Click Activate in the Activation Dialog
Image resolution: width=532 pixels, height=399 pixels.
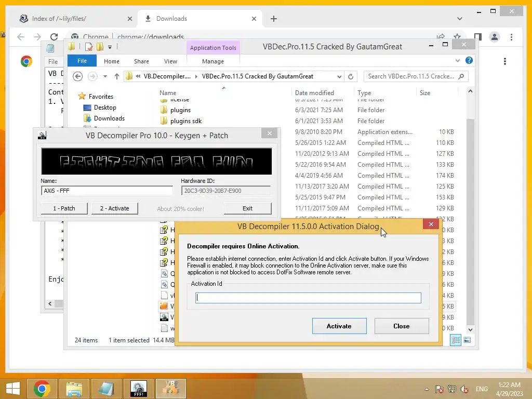[x=339, y=326]
